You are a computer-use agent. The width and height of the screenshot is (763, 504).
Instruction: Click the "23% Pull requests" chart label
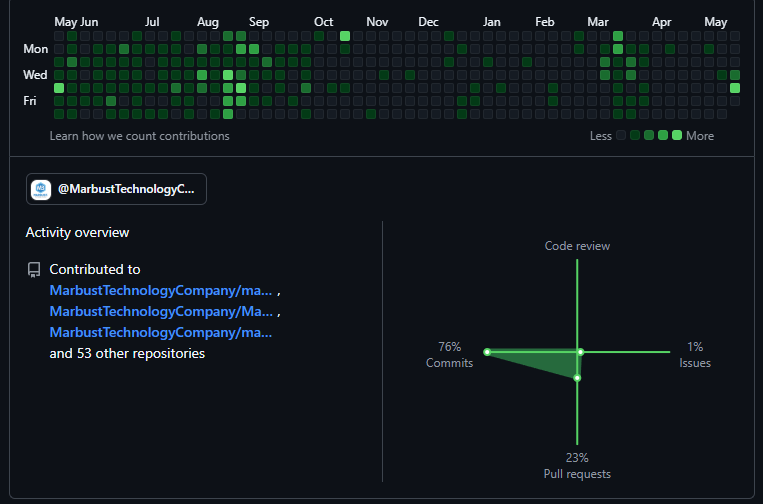(x=577, y=465)
